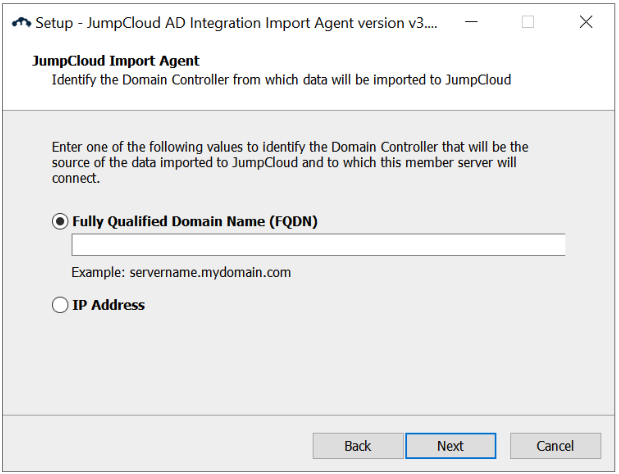Close the Setup window

tap(585, 22)
